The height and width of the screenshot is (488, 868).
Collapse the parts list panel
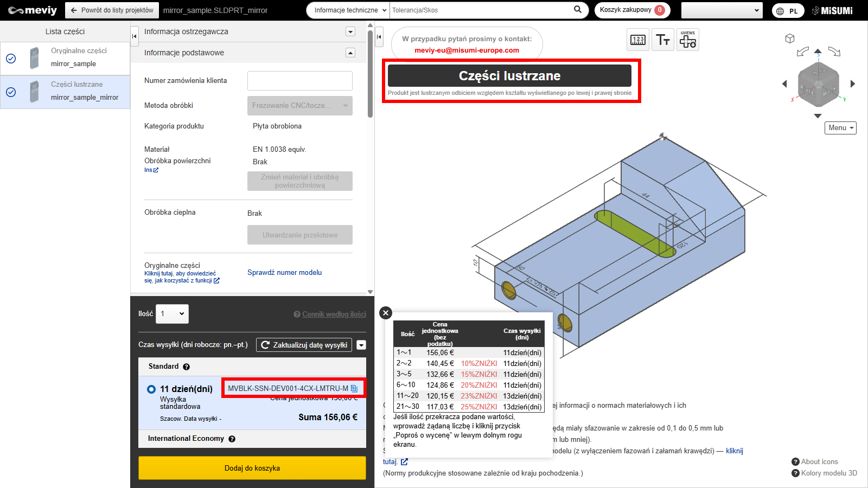pos(135,36)
